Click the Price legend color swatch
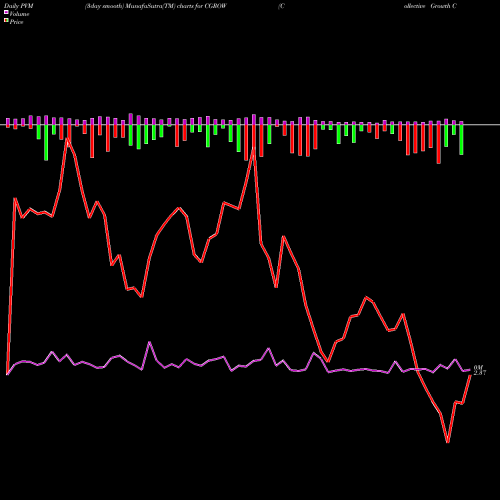The width and height of the screenshot is (500, 500). (6, 21)
